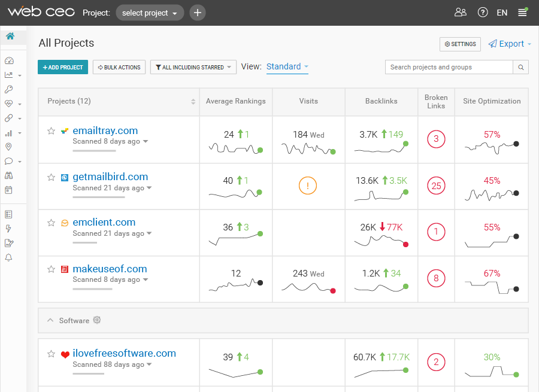Screen dimensions: 539x392
Task: Open the key (keywords) sidebar icon
Action: (x=8, y=89)
